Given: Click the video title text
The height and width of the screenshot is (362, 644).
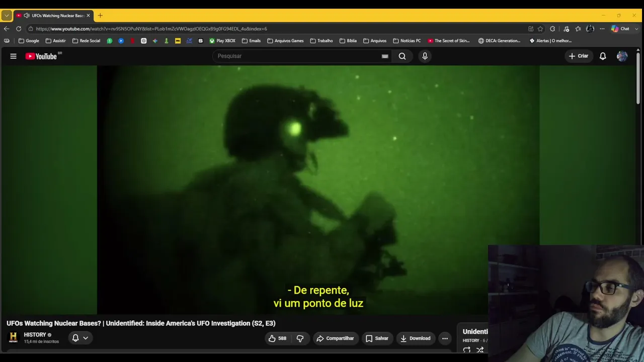Looking at the screenshot, I should (x=141, y=323).
